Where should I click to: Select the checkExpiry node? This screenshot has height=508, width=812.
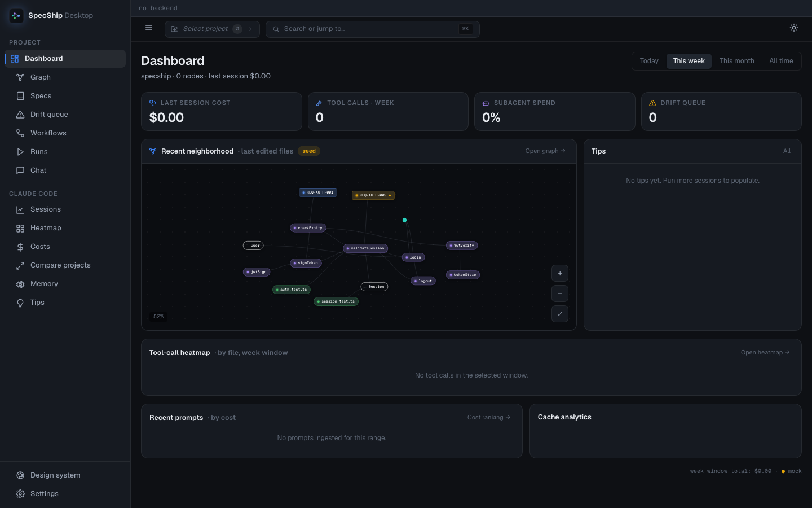coord(308,228)
